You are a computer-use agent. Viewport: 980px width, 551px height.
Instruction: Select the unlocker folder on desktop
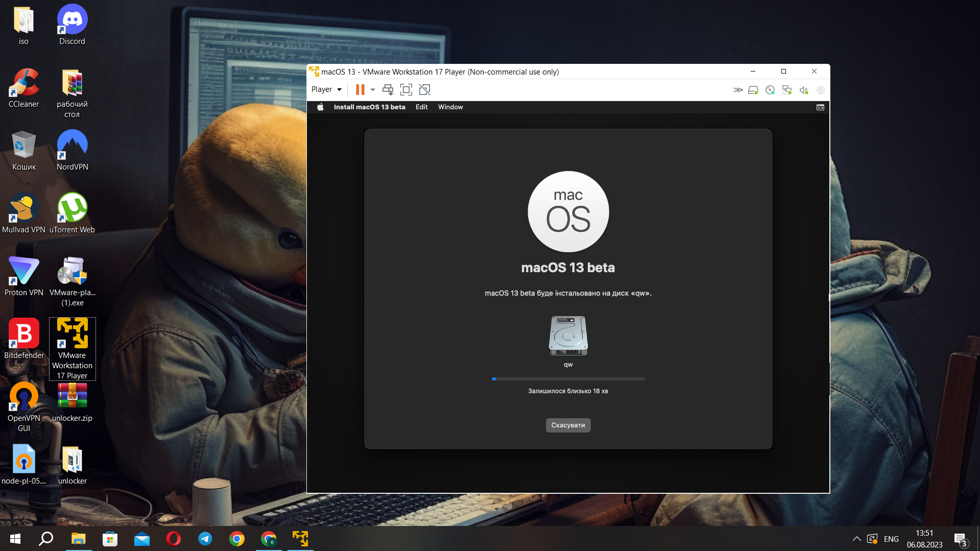point(72,465)
